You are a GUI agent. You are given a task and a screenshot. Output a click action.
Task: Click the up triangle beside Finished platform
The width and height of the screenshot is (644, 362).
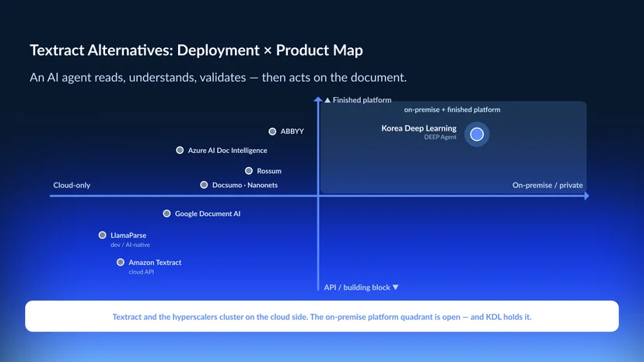click(x=327, y=100)
